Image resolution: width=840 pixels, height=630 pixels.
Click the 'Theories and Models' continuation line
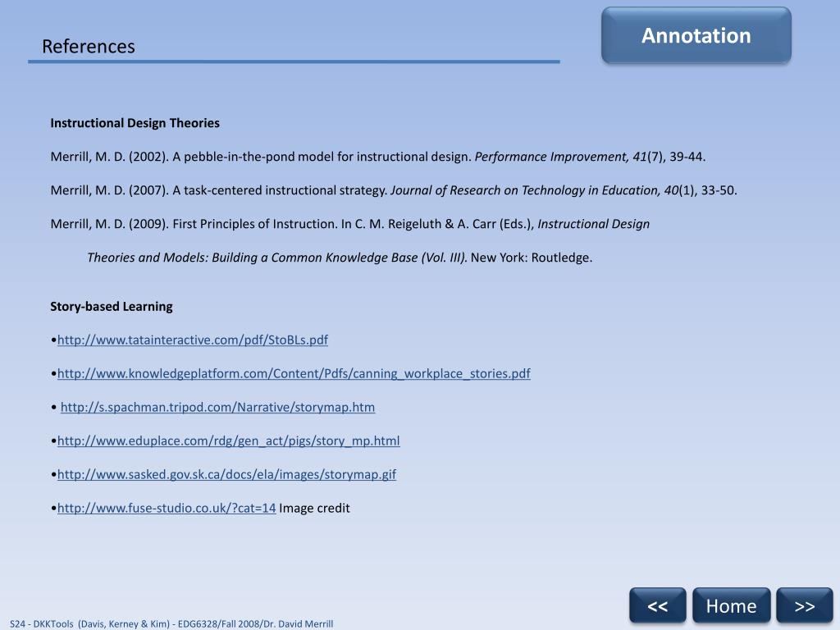[340, 258]
